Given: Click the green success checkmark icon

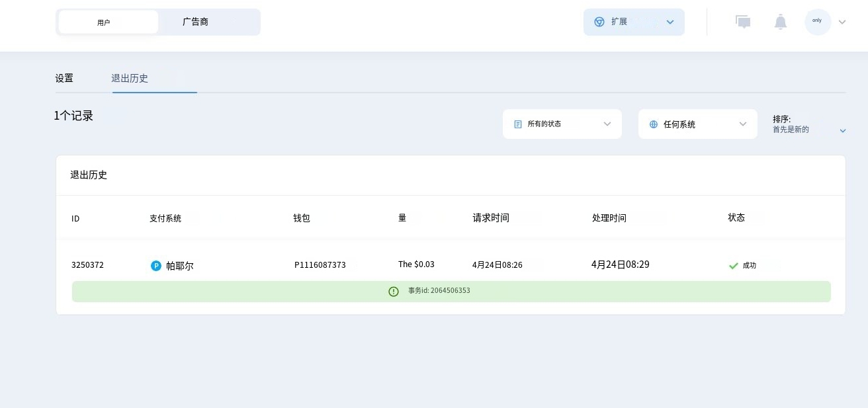Looking at the screenshot, I should tap(733, 266).
